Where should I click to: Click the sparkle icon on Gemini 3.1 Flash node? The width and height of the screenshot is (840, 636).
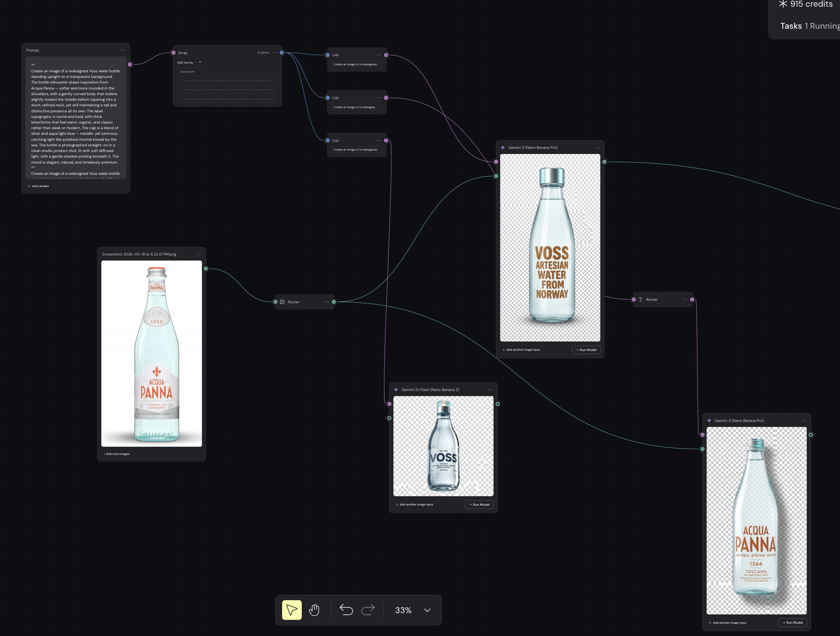point(396,389)
